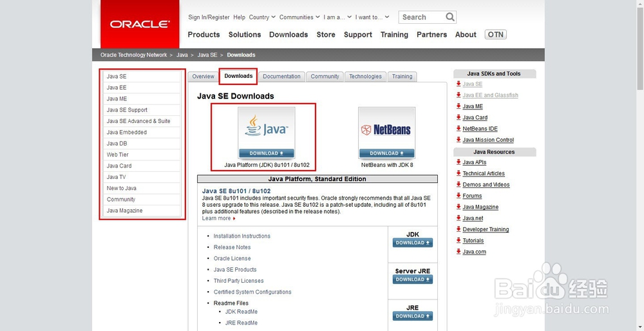Open the Support menu
Image resolution: width=644 pixels, height=331 pixels.
(x=357, y=35)
